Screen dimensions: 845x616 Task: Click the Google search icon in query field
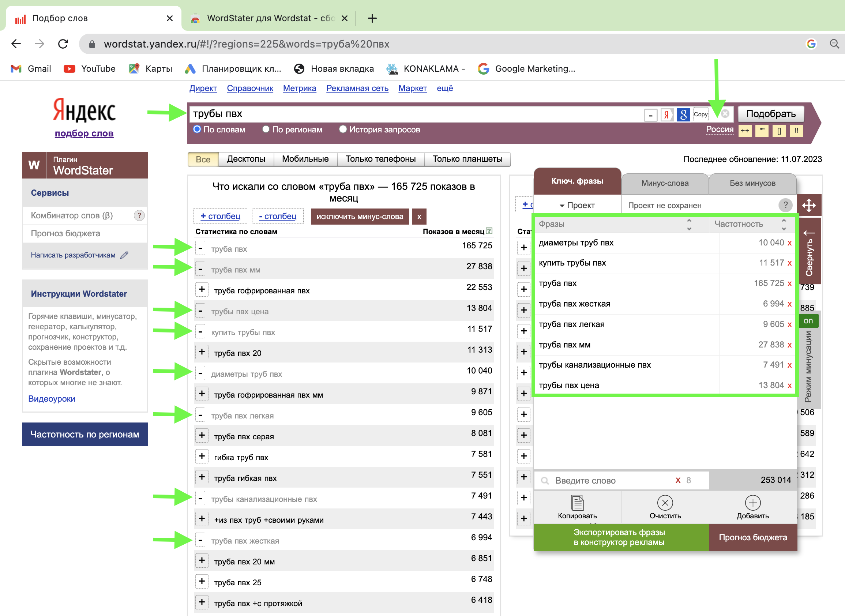point(683,114)
